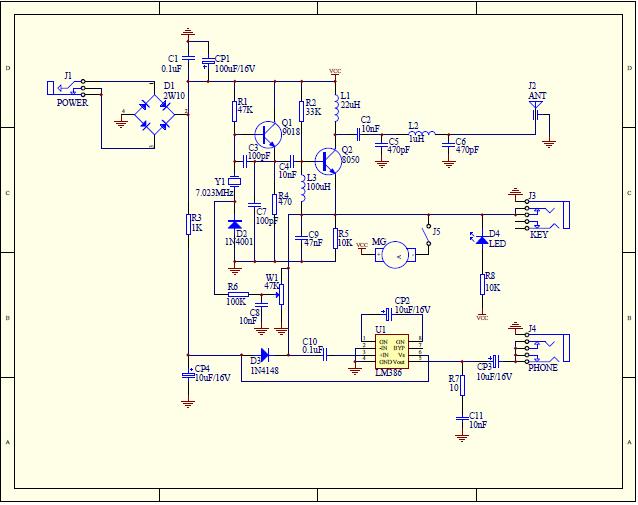
Task: Click the D2 1N4001 diode
Action: [235, 225]
